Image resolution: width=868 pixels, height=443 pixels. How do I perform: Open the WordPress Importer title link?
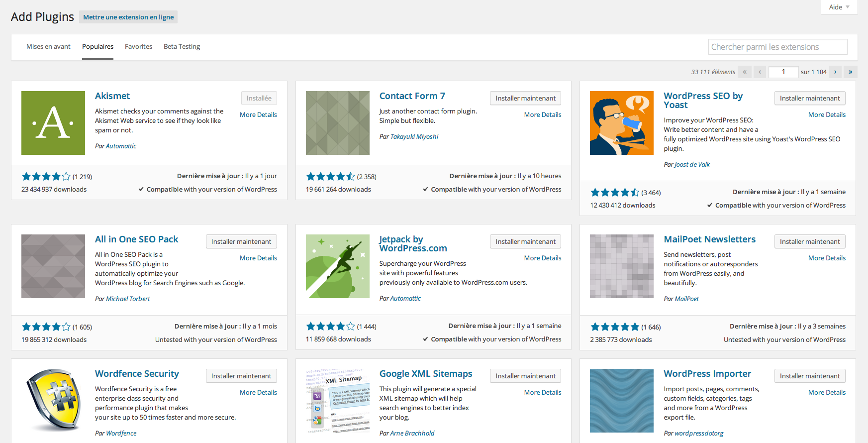tap(707, 374)
